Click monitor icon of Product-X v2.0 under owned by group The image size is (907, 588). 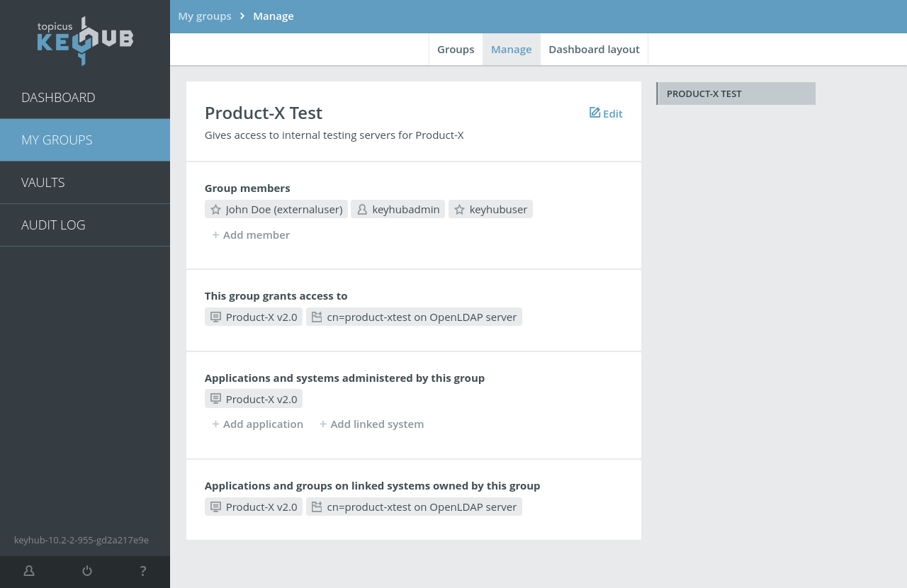216,507
